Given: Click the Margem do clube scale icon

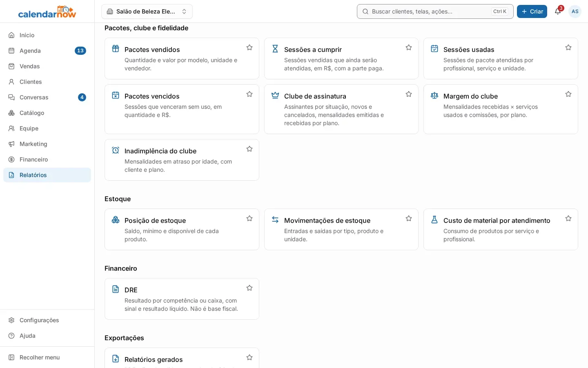Looking at the screenshot, I should (434, 95).
